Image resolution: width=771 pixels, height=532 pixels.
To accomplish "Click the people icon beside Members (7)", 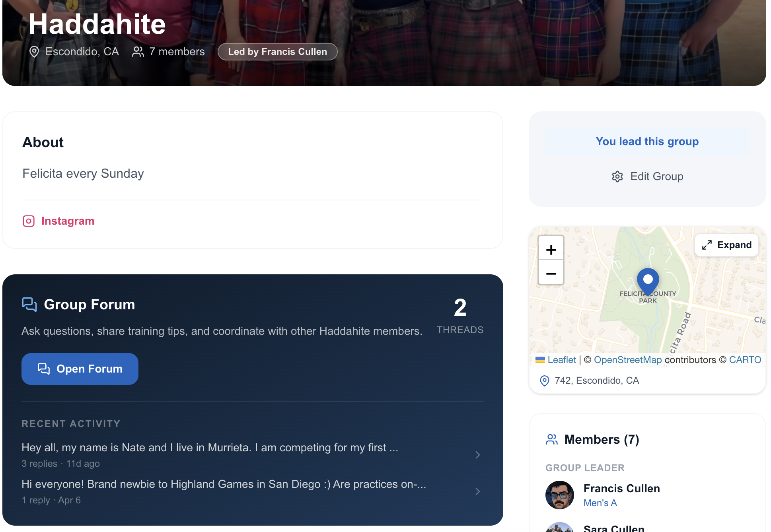I will coord(552,439).
